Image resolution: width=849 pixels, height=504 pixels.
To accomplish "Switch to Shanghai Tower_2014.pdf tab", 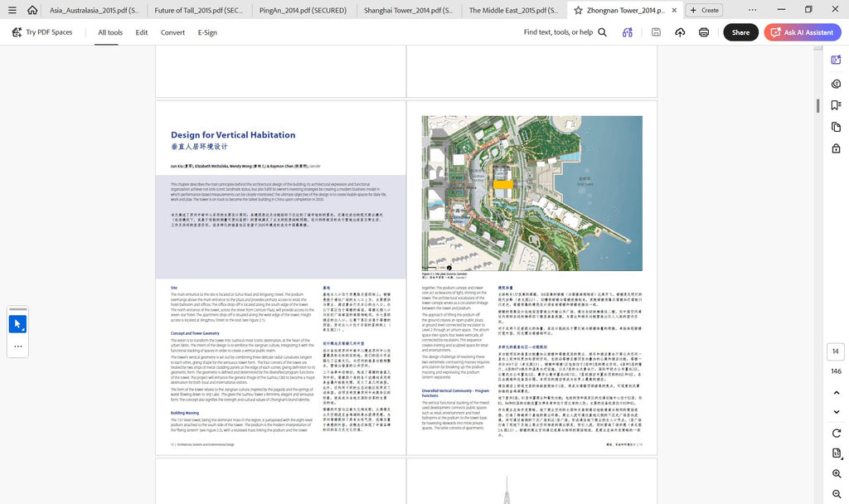I will 408,10.
